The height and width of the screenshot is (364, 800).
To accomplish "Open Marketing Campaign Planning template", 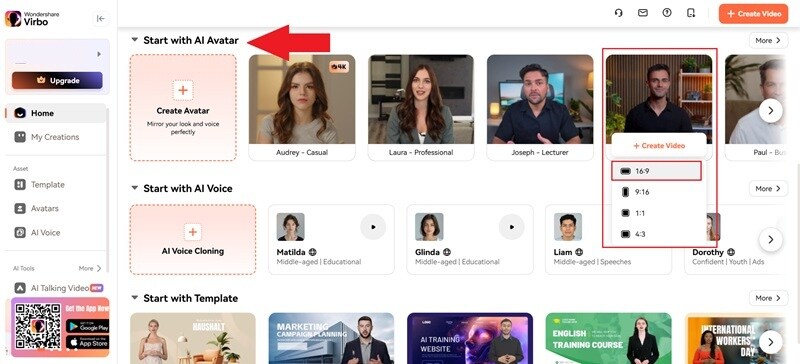I will (x=331, y=338).
